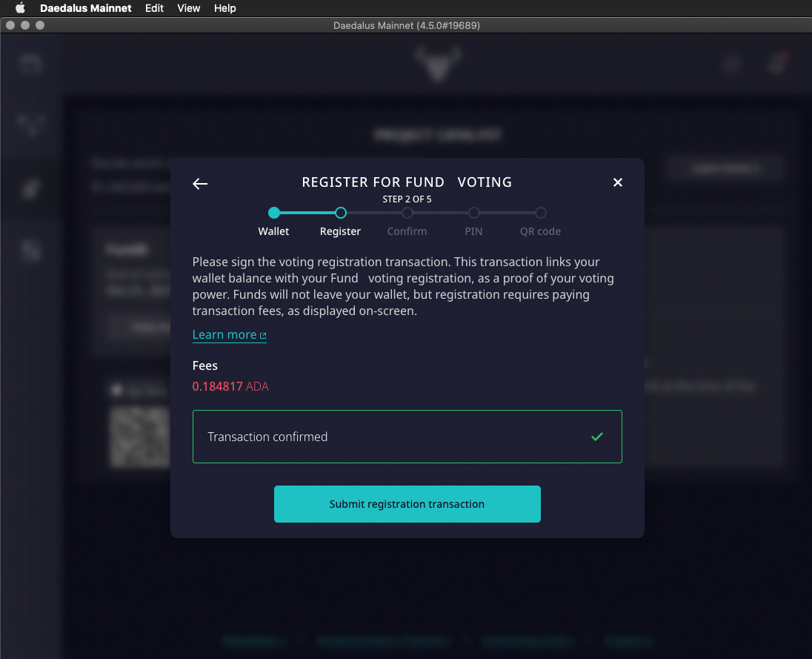Click the notification bell with red dot

(x=776, y=64)
